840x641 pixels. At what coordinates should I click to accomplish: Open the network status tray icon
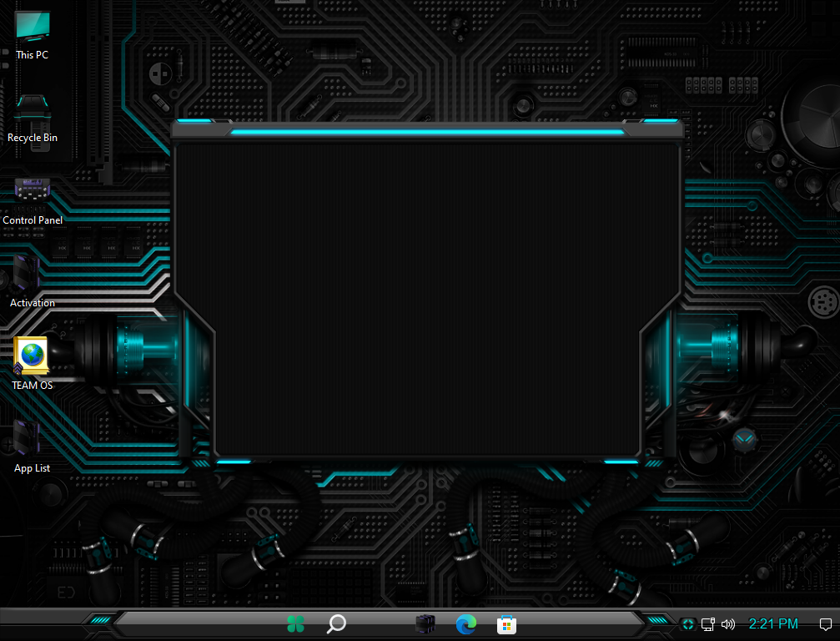(707, 623)
